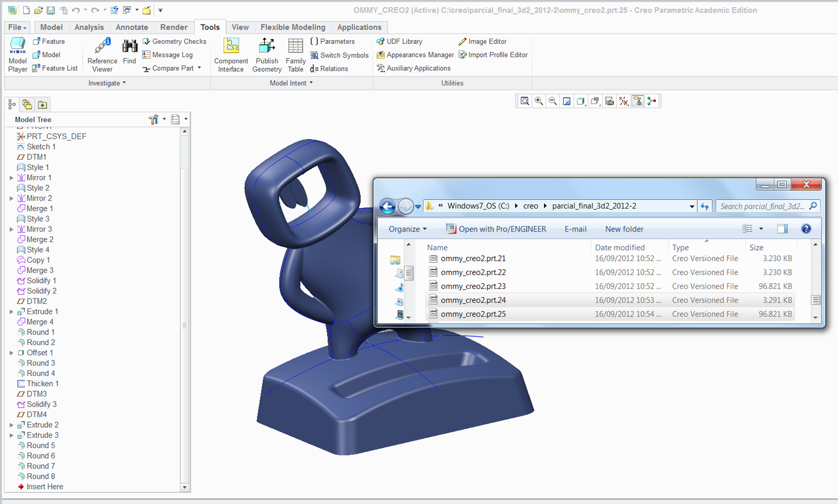Screen dimensions: 838x504
Task: Click the Repaint graphics icon
Action: pos(567,101)
